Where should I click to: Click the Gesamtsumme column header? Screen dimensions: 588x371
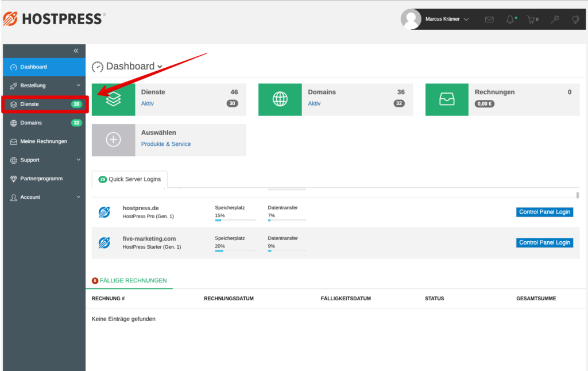point(536,299)
